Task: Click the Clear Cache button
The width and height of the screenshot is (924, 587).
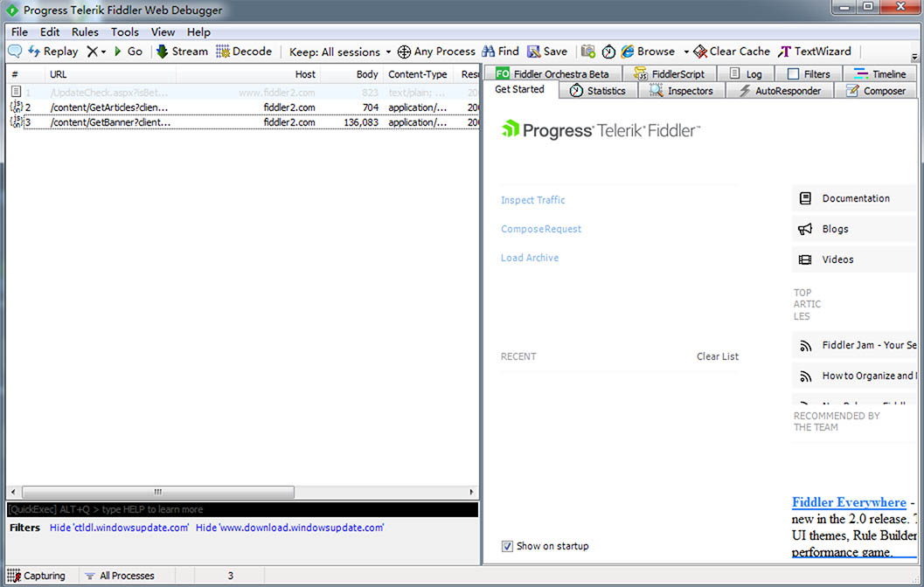Action: pos(732,52)
